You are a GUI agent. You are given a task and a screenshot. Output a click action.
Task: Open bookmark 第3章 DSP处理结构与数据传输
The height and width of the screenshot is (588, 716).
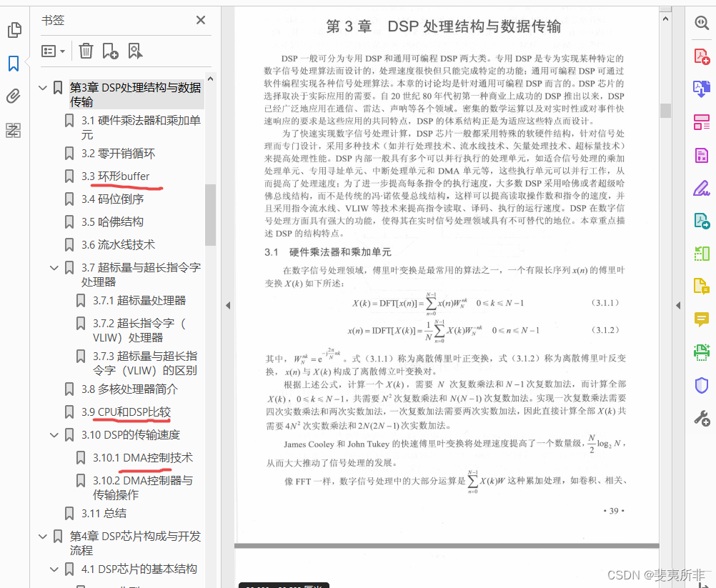135,94
